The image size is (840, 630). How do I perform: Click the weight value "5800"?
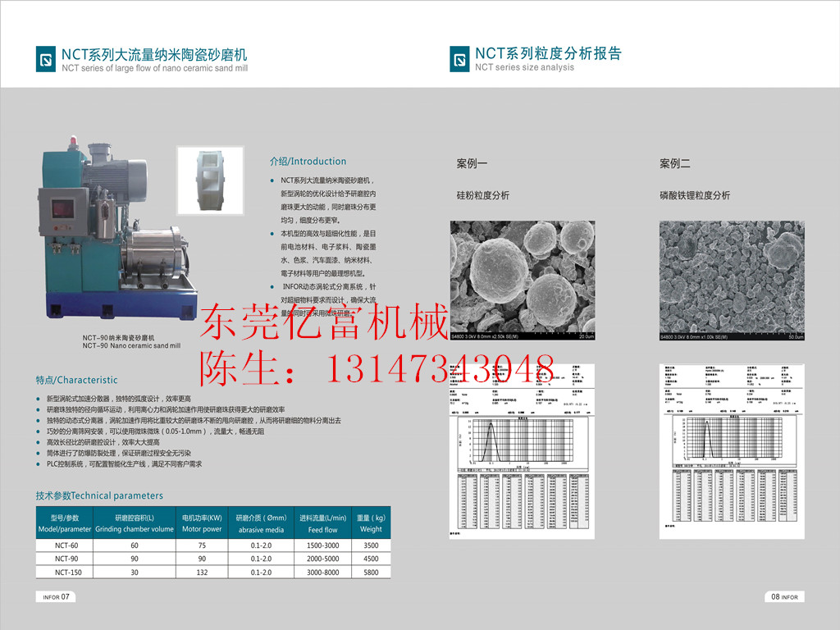click(372, 573)
